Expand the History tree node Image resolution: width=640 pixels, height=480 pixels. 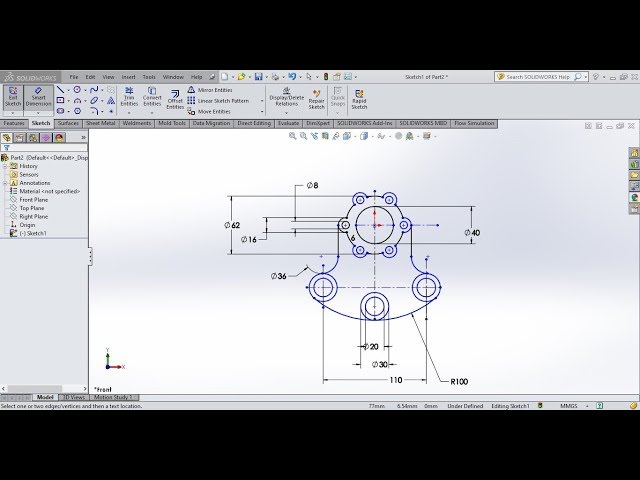coord(5,166)
